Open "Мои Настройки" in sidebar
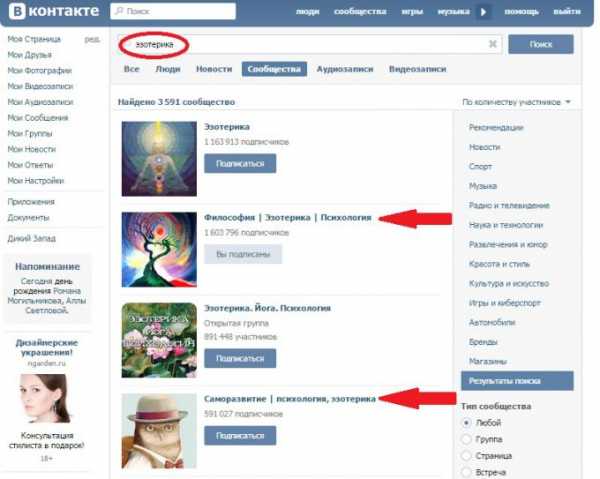The width and height of the screenshot is (600, 479). (36, 181)
